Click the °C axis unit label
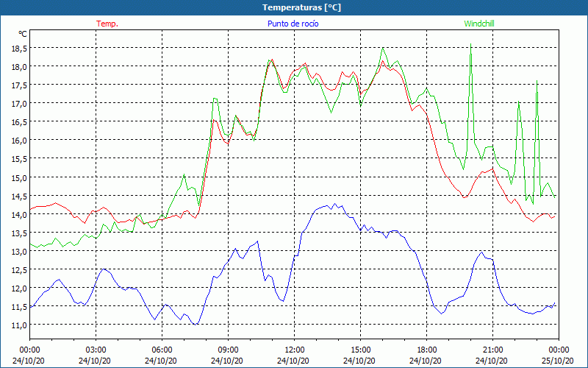 pos(23,34)
